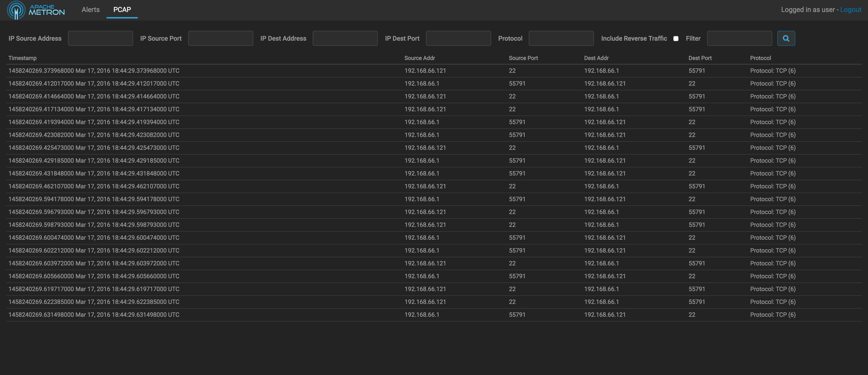Screen dimensions: 868x375
Task: Click the Filter text box
Action: pos(739,39)
